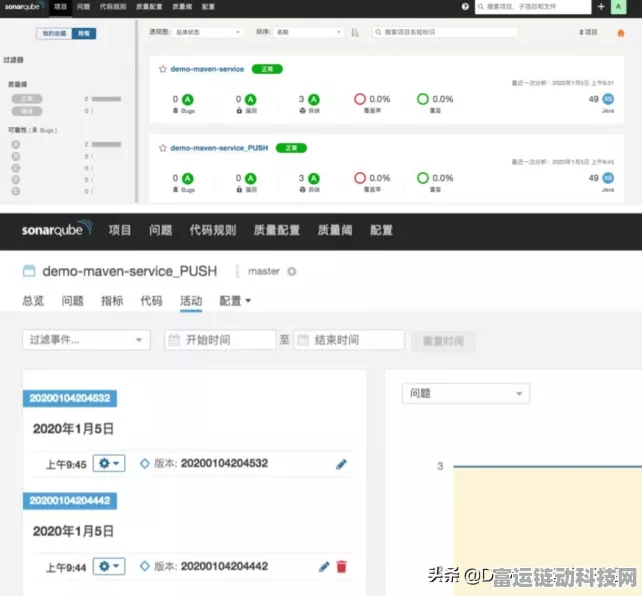The image size is (642, 596).
Task: Open 质量阈 in the large activity page navbar
Action: click(335, 230)
